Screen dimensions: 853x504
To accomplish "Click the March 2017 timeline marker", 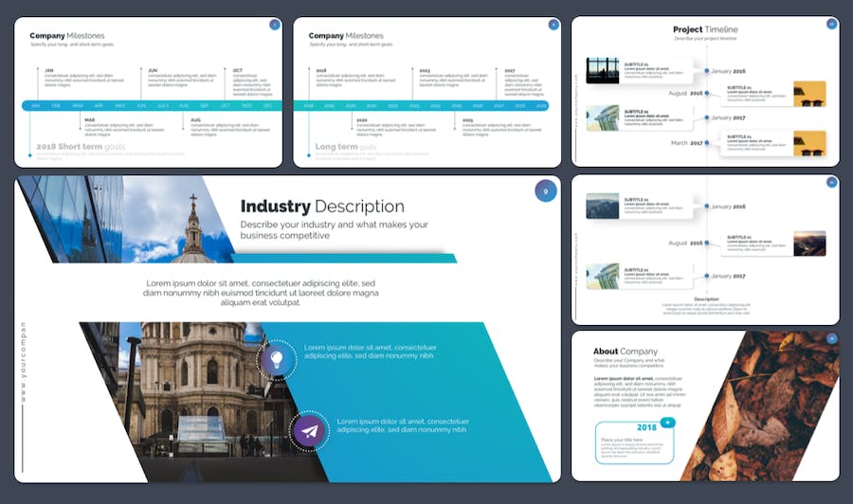I will (687, 143).
